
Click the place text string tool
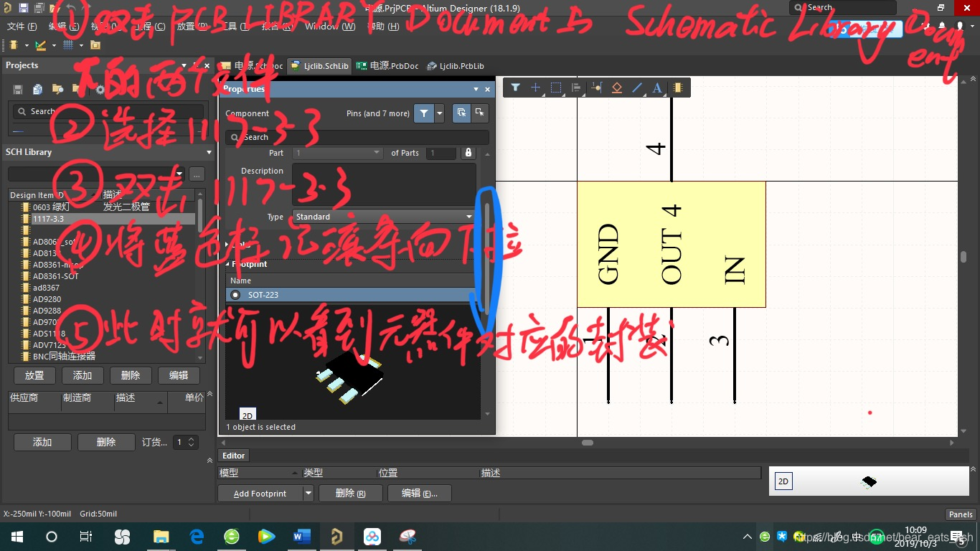[656, 88]
